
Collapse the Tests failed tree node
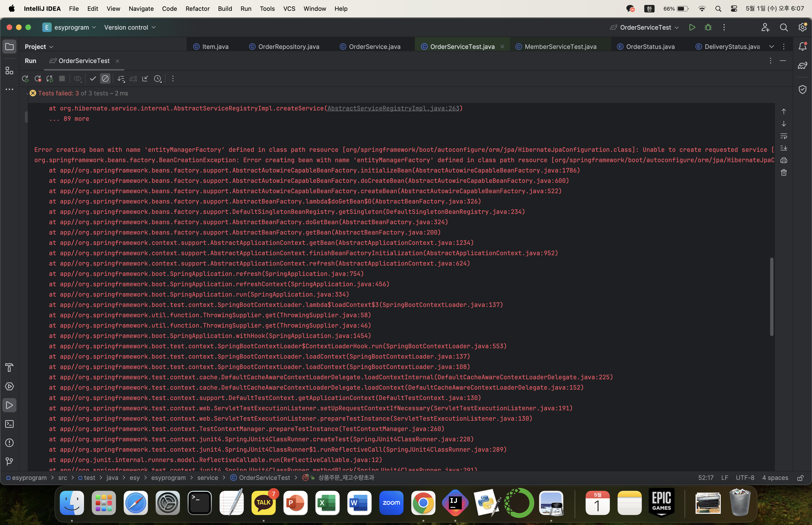click(x=27, y=93)
